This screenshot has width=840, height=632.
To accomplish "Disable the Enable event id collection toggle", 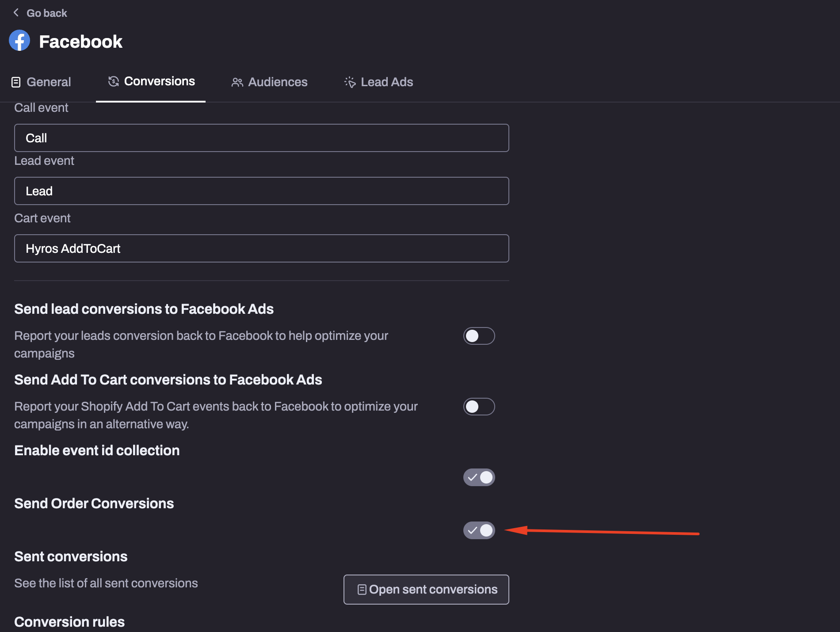I will pyautogui.click(x=479, y=477).
